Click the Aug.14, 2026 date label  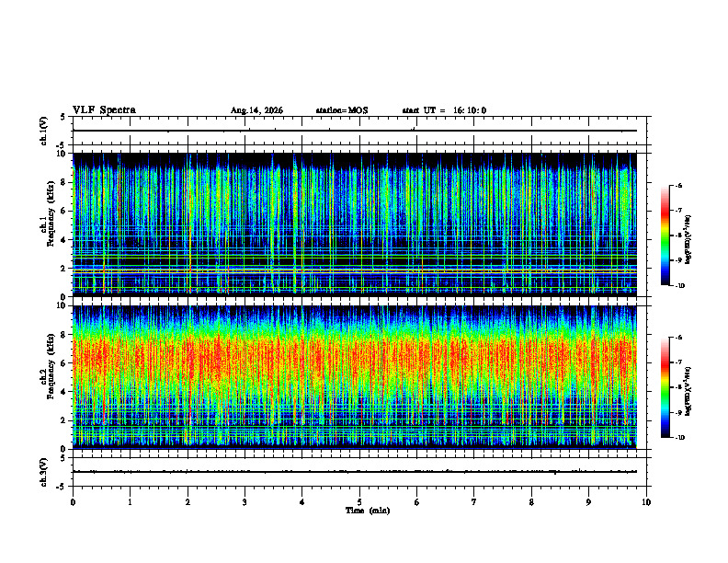(x=256, y=110)
